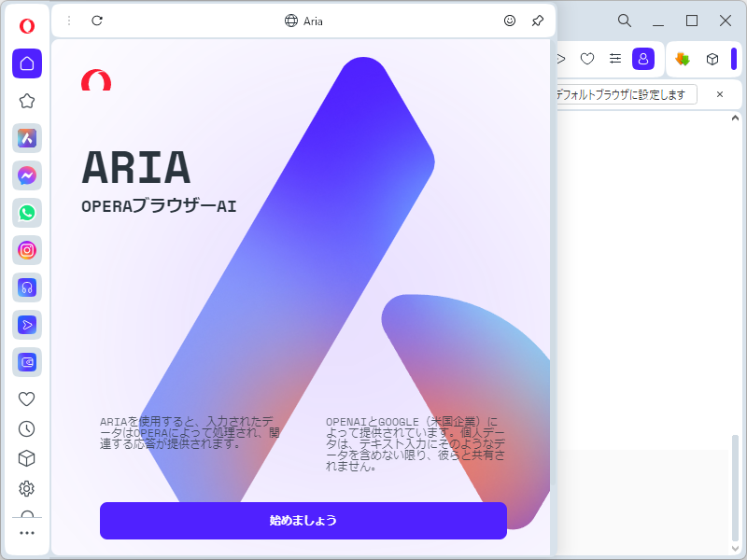
Task: Open Messenger in the sidebar
Action: point(26,176)
